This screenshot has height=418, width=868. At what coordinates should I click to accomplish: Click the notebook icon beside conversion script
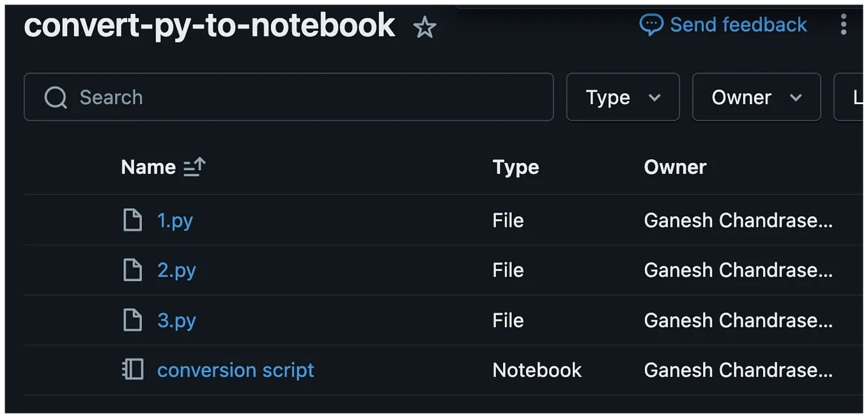click(132, 369)
